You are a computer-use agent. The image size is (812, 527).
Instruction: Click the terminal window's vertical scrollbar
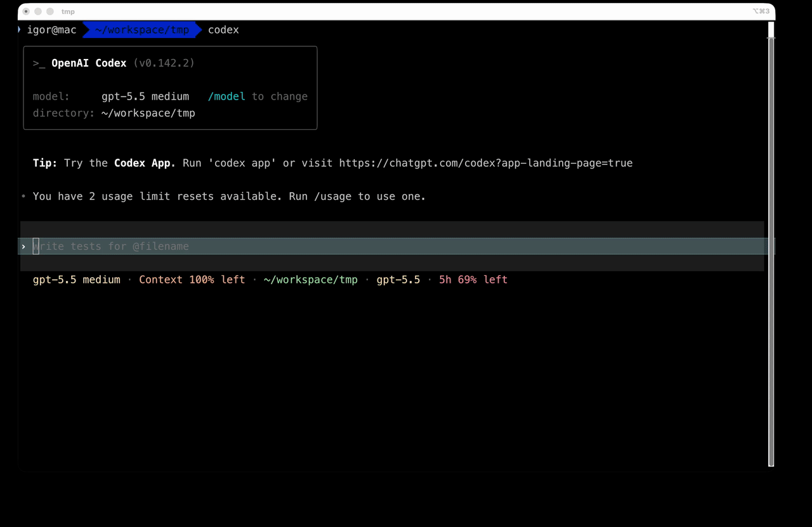coord(771,244)
